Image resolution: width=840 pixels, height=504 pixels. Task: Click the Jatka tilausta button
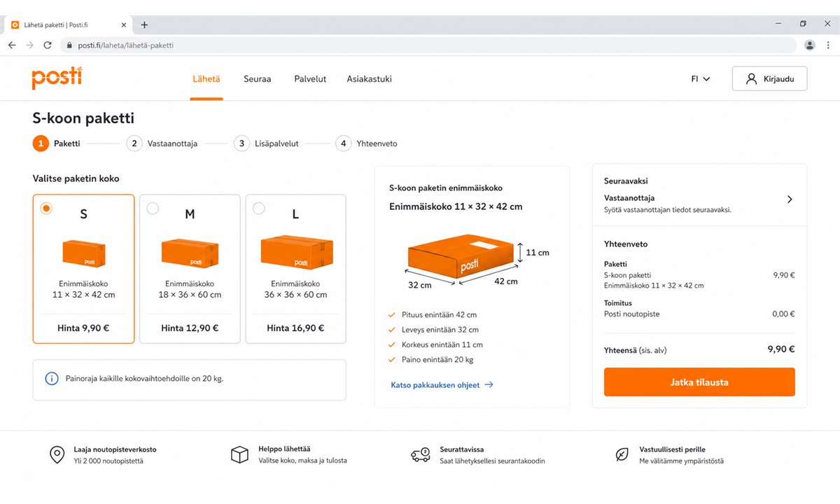[699, 382]
